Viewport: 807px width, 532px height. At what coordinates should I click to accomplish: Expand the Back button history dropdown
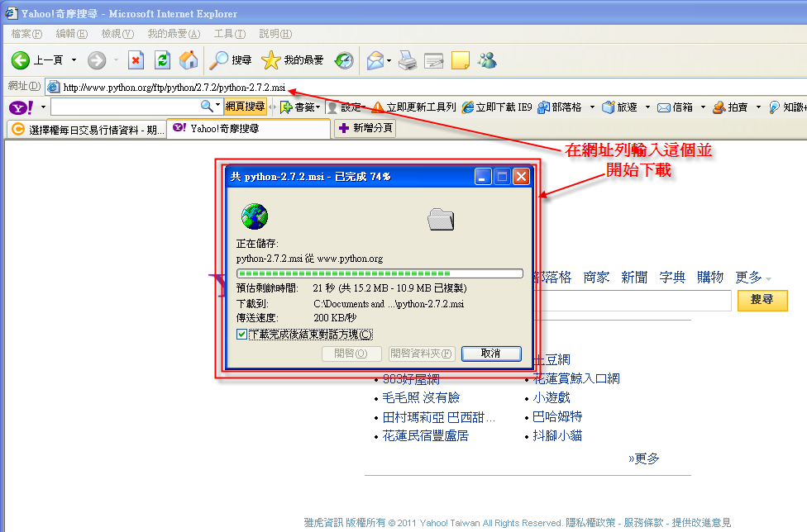(74, 60)
